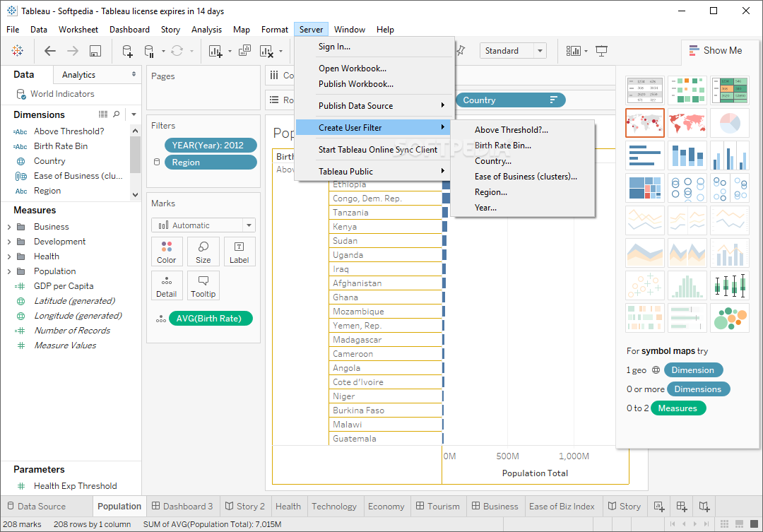This screenshot has width=763, height=532.
Task: Click the New story icon in the tab bar
Action: tap(704, 507)
